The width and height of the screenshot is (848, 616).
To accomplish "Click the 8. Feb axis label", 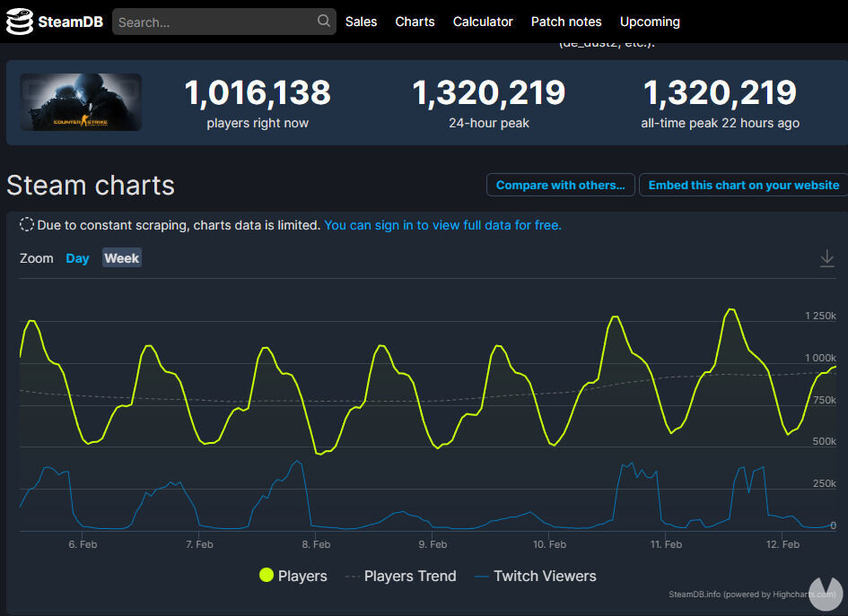I will tap(316, 544).
